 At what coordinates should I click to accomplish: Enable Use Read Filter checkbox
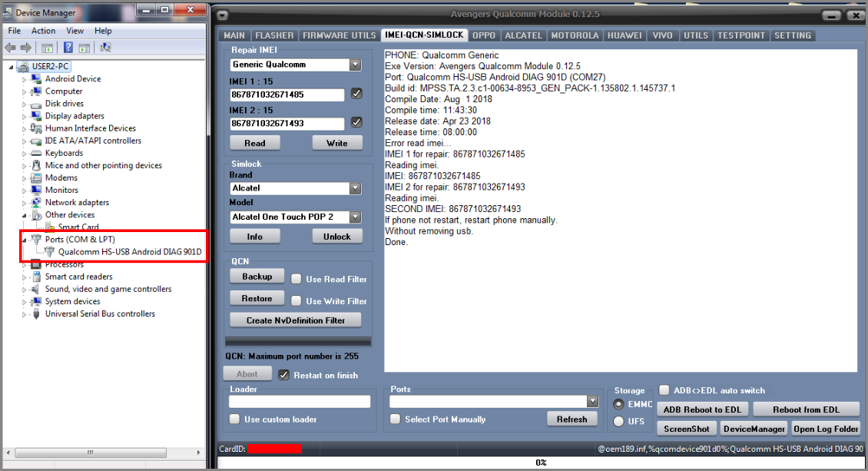(x=297, y=279)
